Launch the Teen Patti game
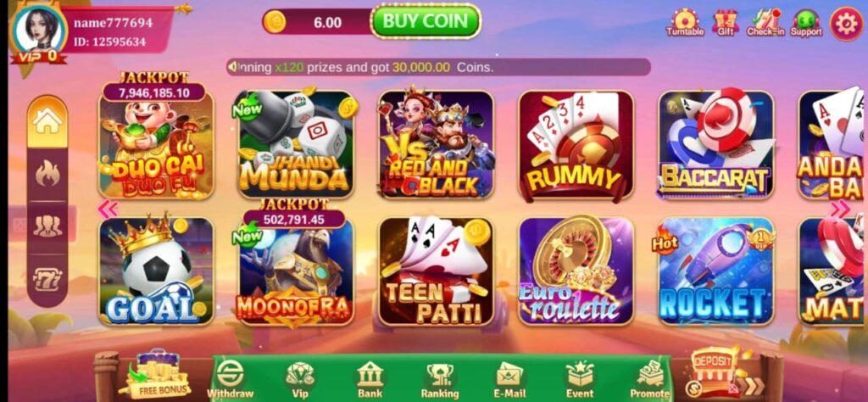This screenshot has height=402, width=868. (437, 271)
